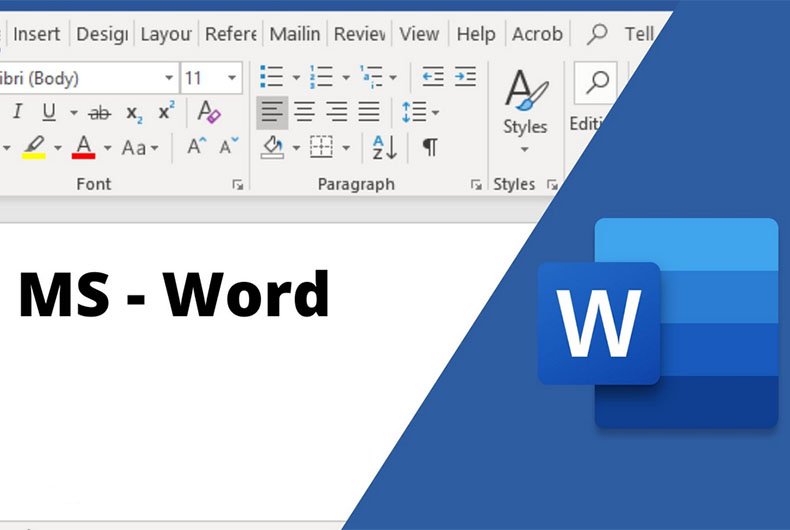Open the font name combo box

(88, 78)
